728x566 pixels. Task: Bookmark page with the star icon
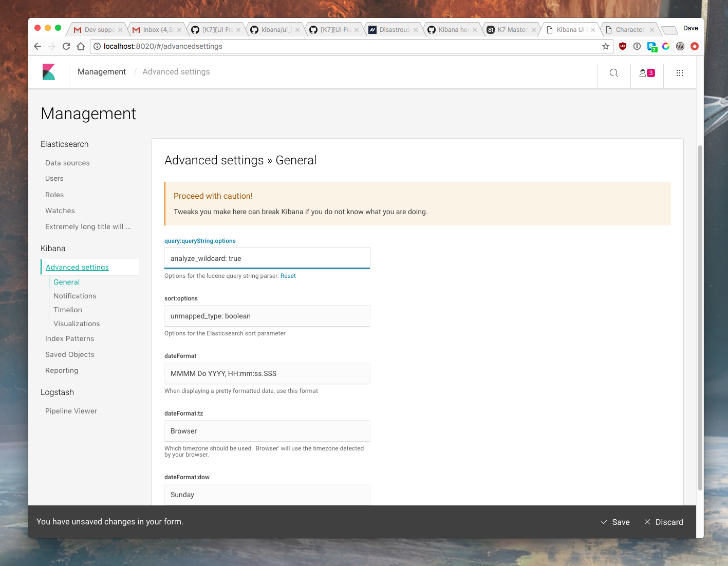click(606, 46)
